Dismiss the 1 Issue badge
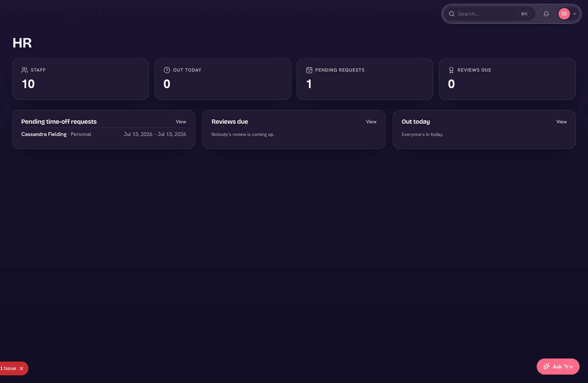 [21, 368]
